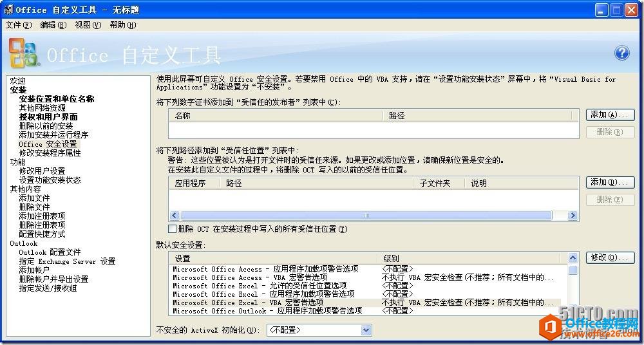Select 删除注册表项 in navigation tree

[x=43, y=225]
